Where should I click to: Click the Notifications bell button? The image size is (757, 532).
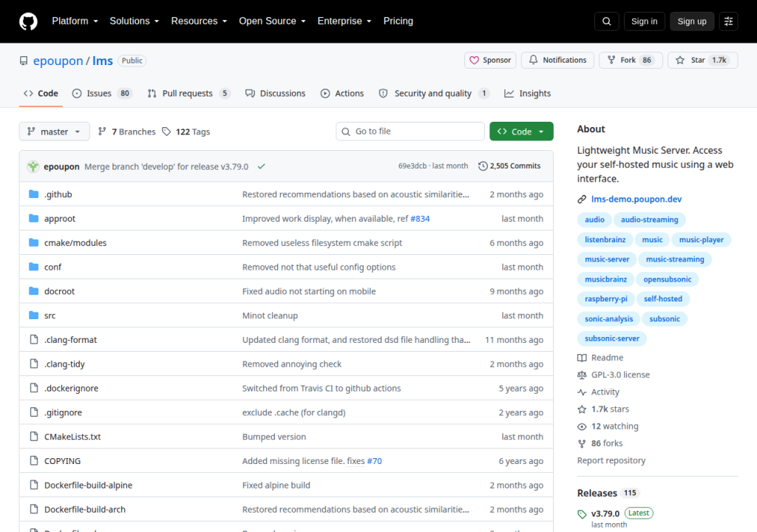(x=557, y=61)
